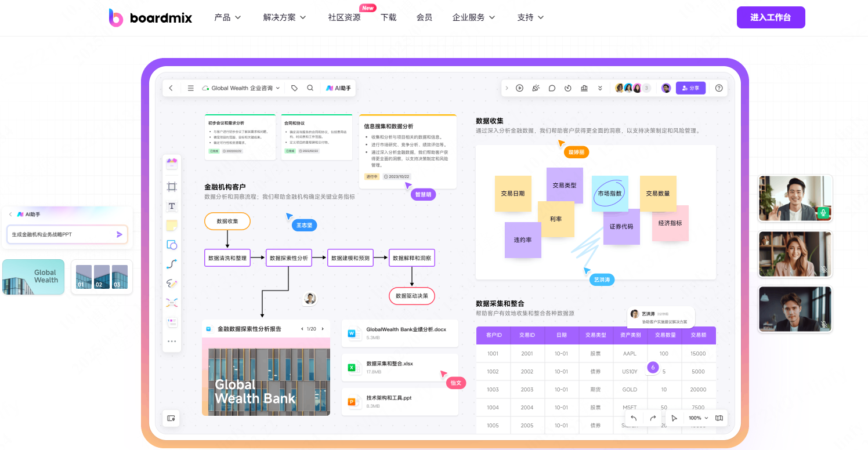868x450 pixels.
Task: Click the minimap icon at bottom left
Action: click(x=171, y=418)
